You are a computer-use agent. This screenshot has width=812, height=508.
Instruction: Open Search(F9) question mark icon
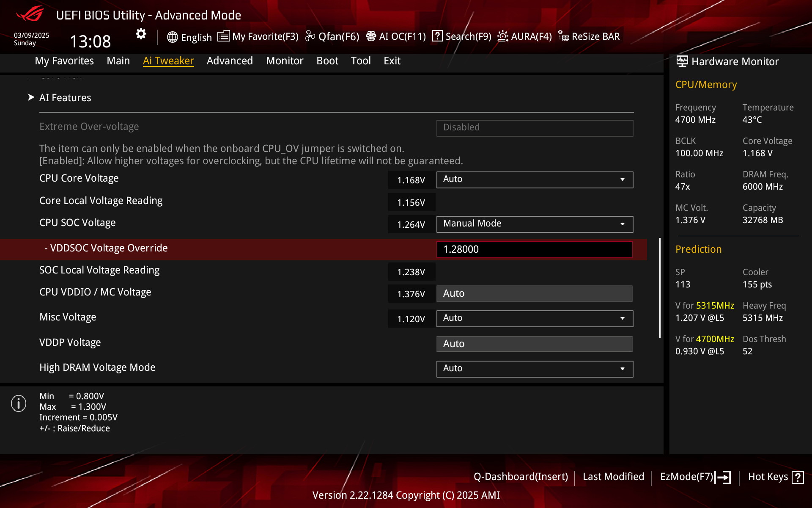click(x=437, y=36)
